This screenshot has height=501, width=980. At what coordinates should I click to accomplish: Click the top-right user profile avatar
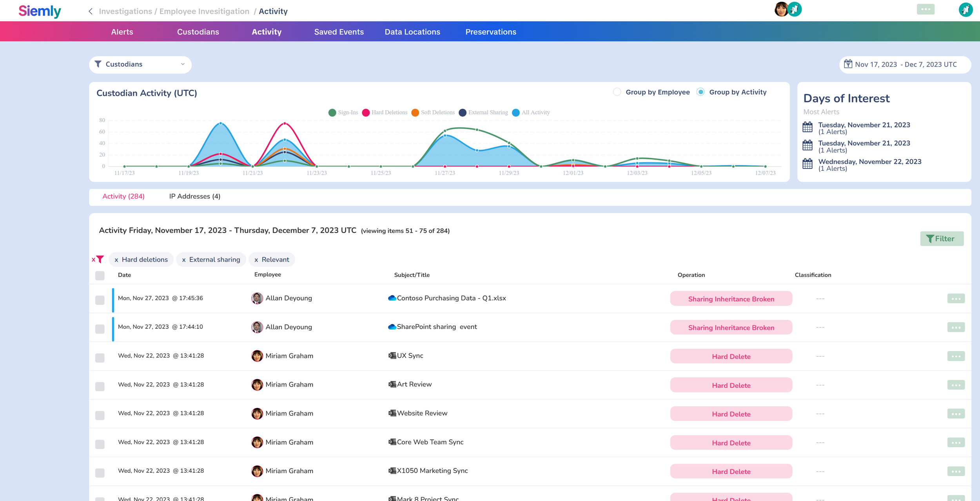click(x=965, y=10)
